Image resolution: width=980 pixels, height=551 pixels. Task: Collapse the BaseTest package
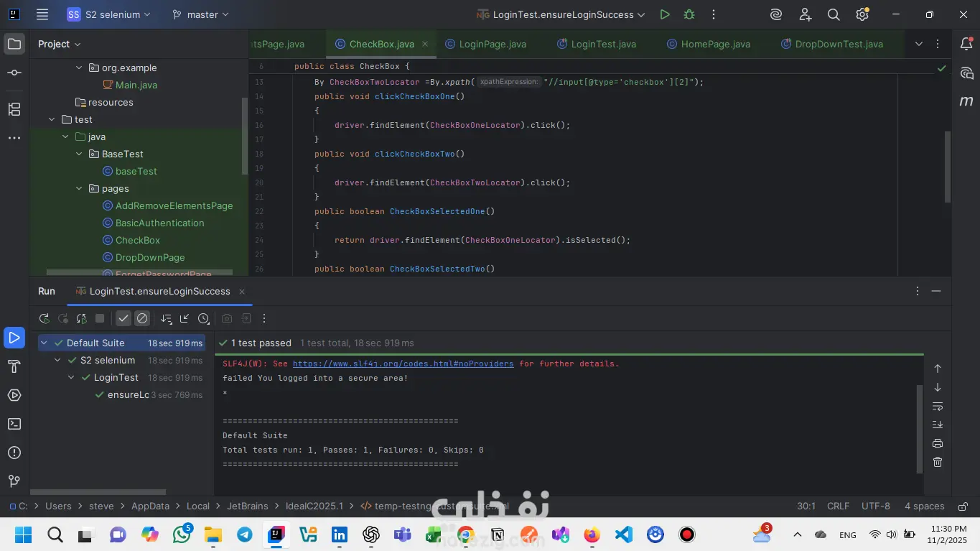pyautogui.click(x=79, y=154)
